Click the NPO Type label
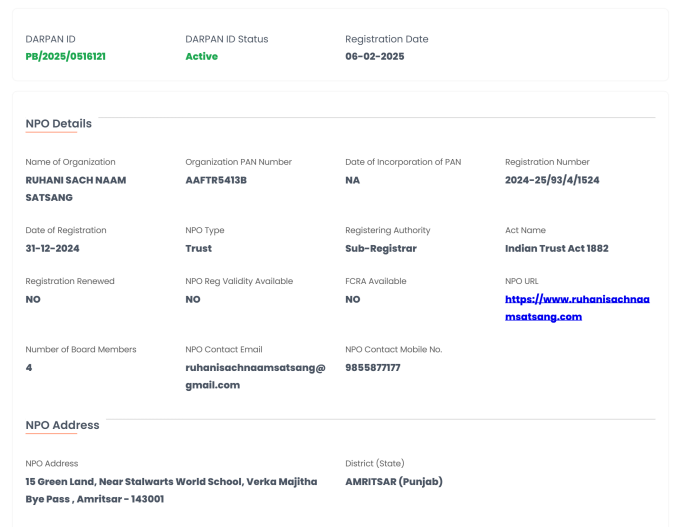Viewport: 680px width, 527px height. point(205,230)
